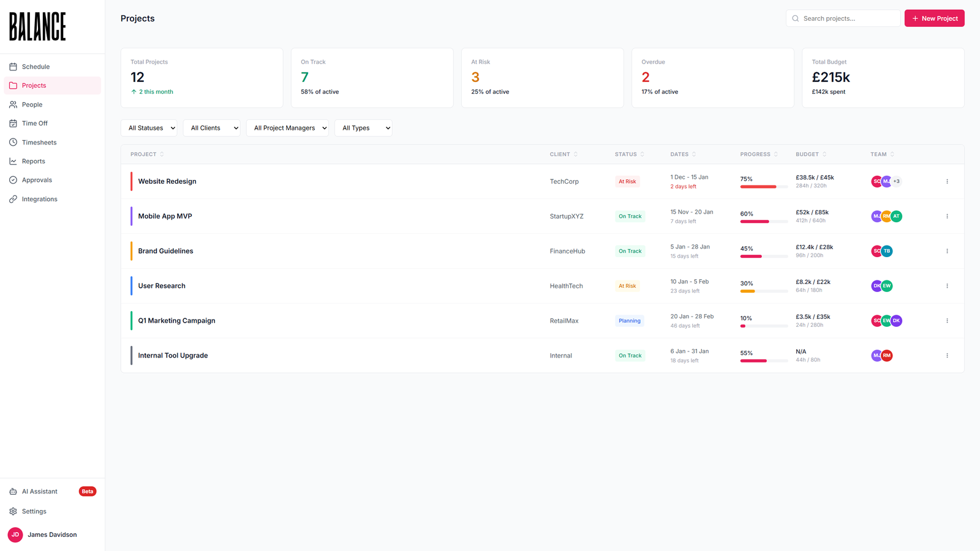
Task: View Reports via the chart icon
Action: pyautogui.click(x=13, y=161)
